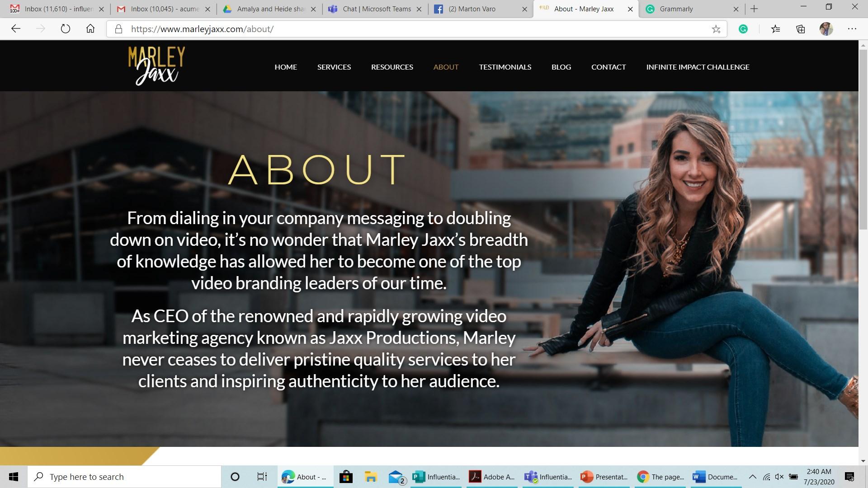
Task: Open the Wi-Fi network tray icon
Action: (766, 477)
